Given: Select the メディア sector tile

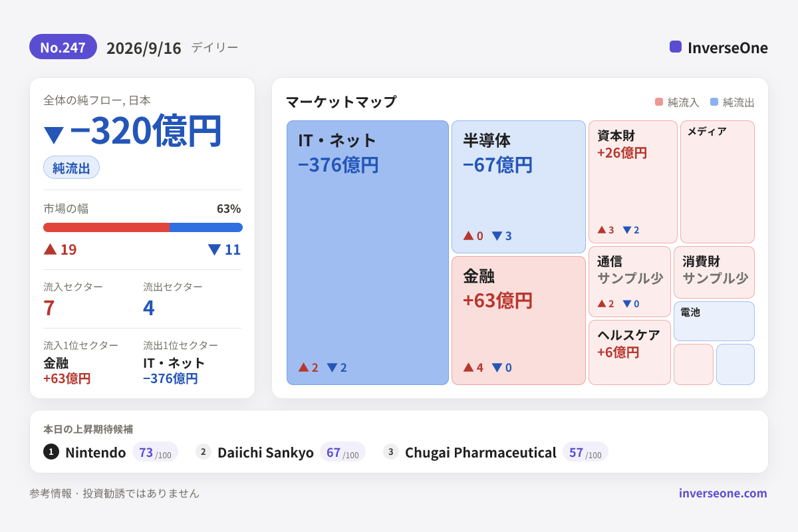Looking at the screenshot, I should coord(718,182).
